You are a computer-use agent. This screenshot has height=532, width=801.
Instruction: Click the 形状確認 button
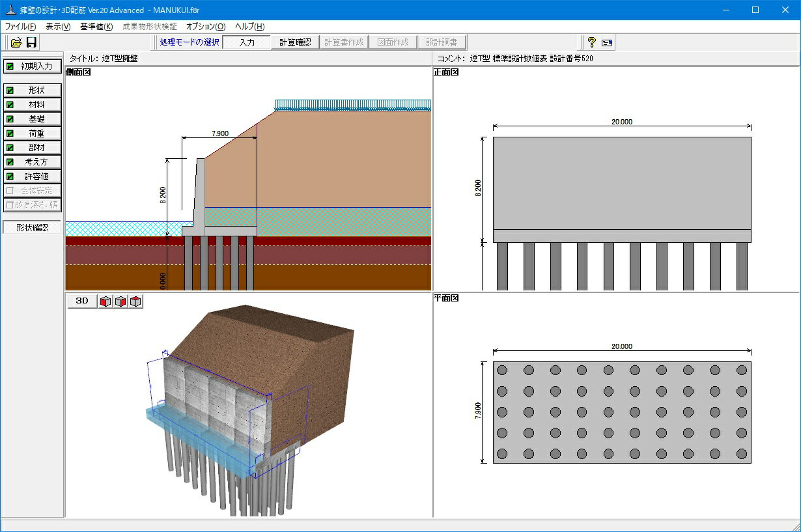pyautogui.click(x=32, y=227)
